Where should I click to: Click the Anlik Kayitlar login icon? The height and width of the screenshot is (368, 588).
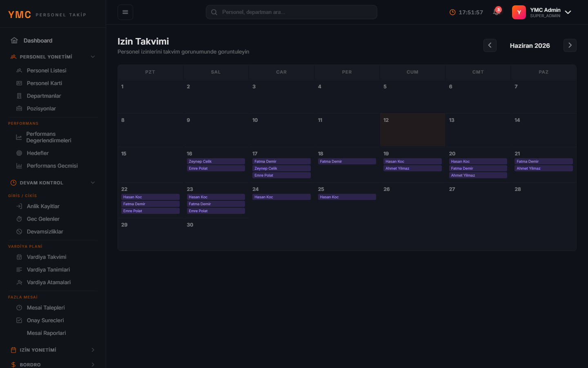(19, 206)
